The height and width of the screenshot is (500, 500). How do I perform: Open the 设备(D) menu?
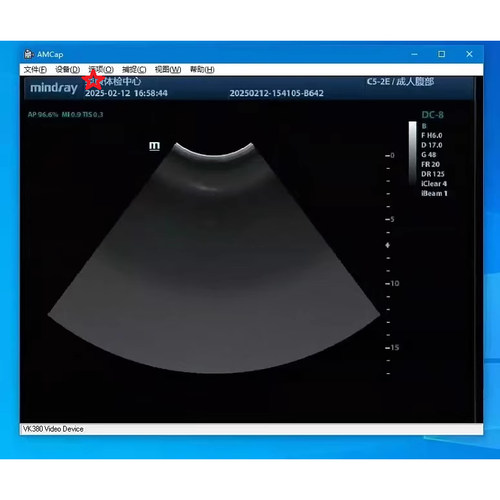coord(67,69)
